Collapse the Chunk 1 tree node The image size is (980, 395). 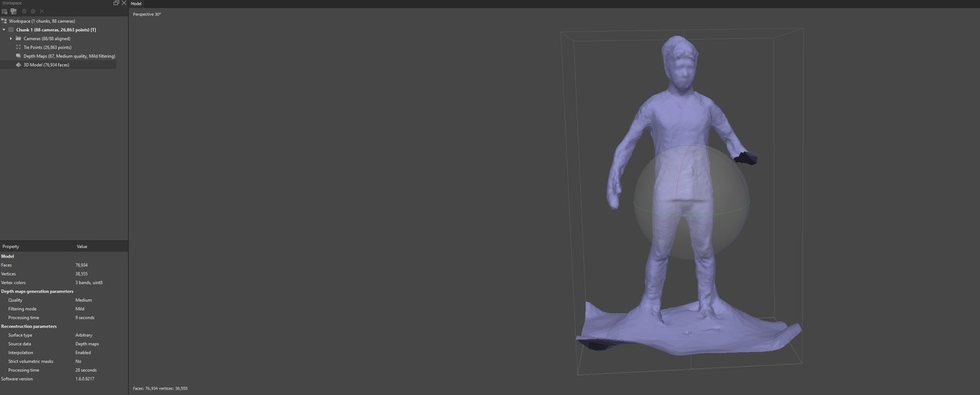tap(4, 30)
